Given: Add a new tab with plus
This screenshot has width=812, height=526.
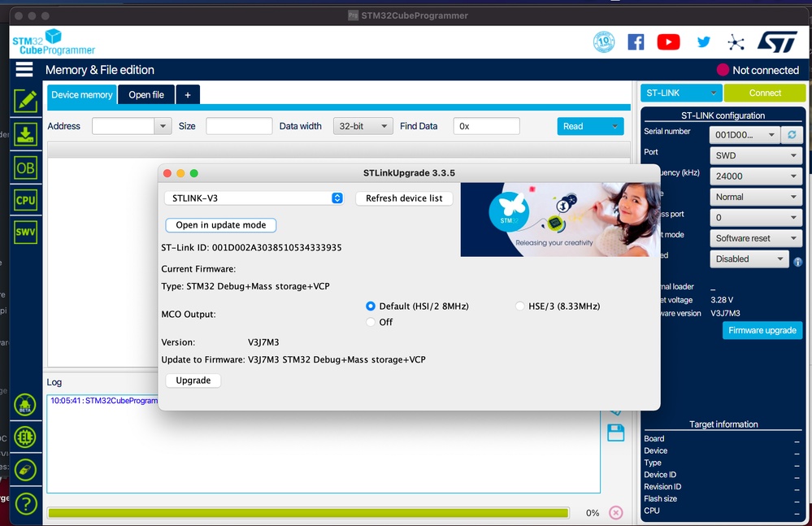Looking at the screenshot, I should coord(188,95).
